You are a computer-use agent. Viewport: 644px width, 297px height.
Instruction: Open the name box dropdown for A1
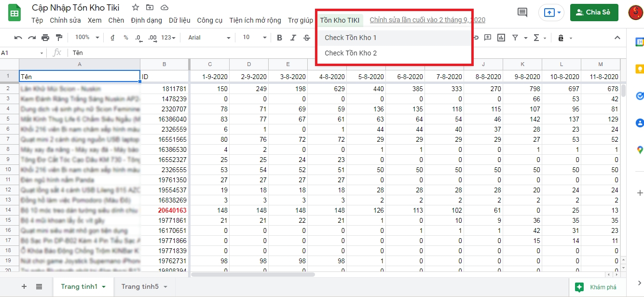point(41,53)
